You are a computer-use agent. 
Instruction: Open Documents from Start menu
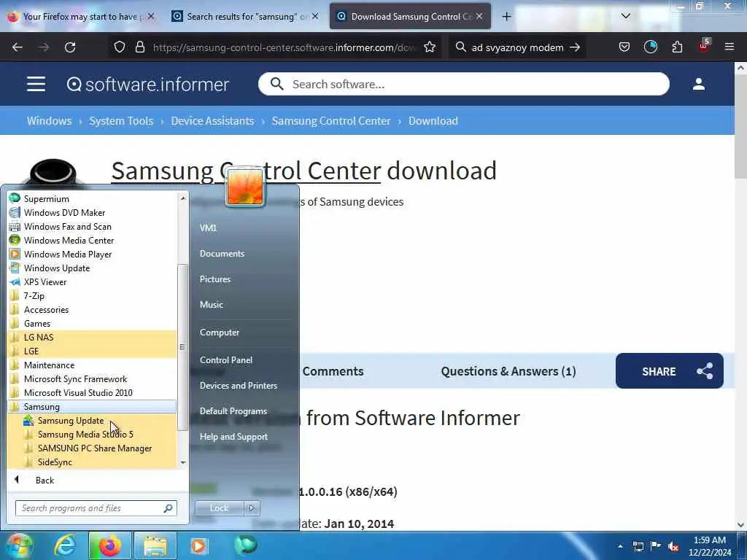coord(222,253)
